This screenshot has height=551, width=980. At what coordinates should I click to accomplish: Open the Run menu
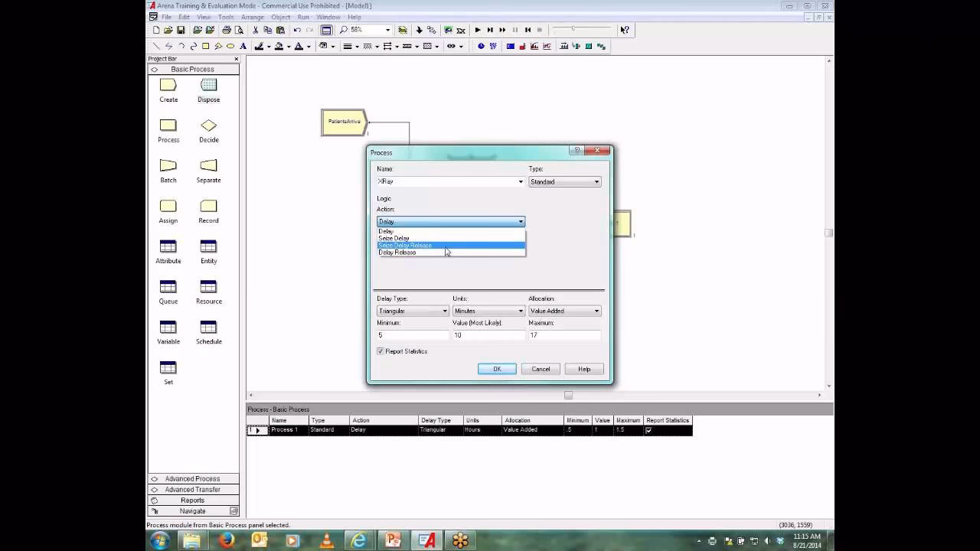tap(302, 16)
